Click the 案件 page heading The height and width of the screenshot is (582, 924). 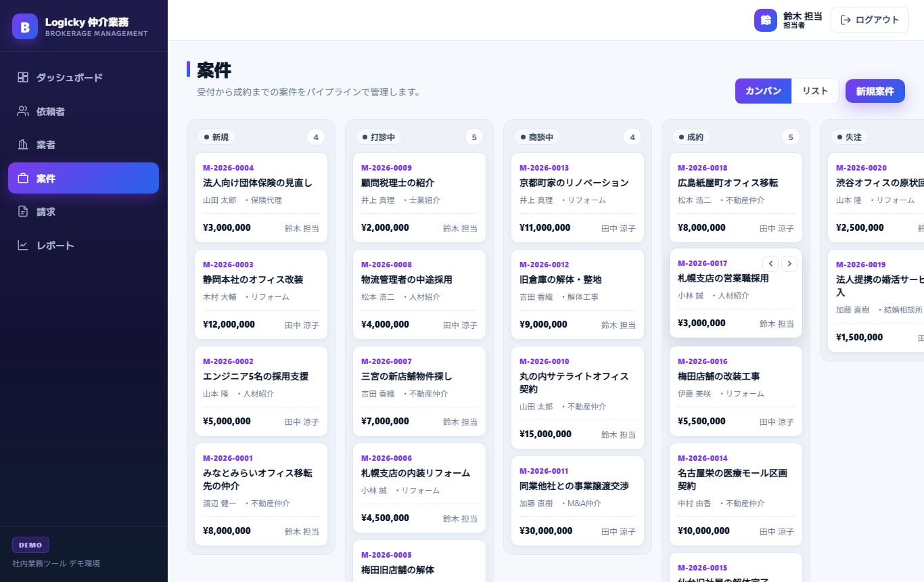(214, 70)
